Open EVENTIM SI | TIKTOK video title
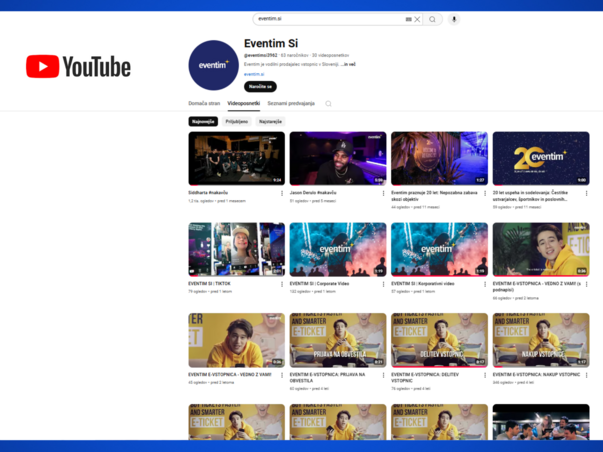This screenshot has height=452, width=603. pyautogui.click(x=209, y=284)
